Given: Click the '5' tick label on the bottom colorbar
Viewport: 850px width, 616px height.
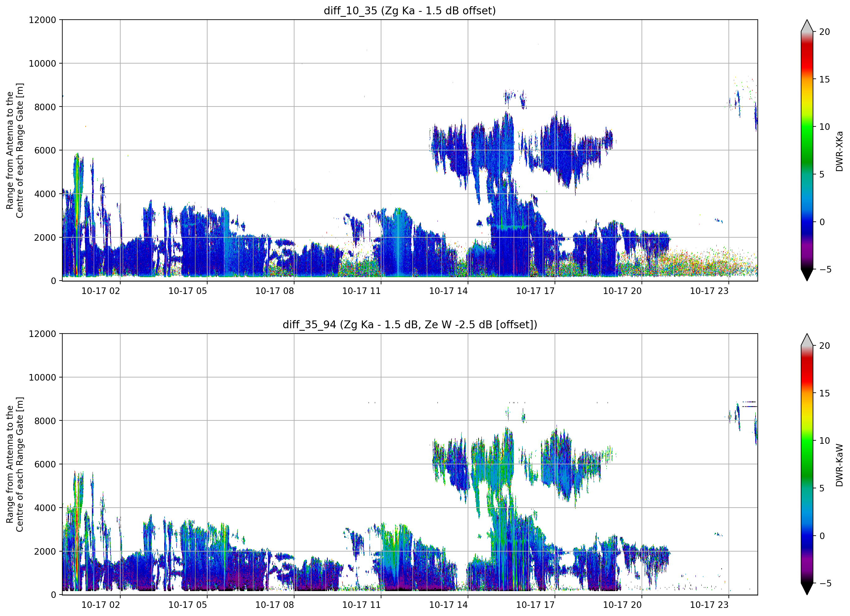Looking at the screenshot, I should (x=822, y=488).
